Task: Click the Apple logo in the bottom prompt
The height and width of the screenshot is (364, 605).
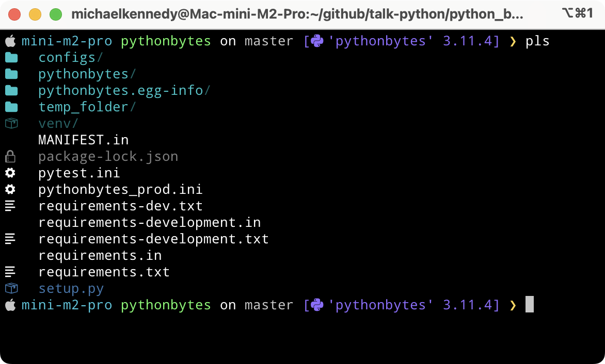Action: (x=10, y=305)
